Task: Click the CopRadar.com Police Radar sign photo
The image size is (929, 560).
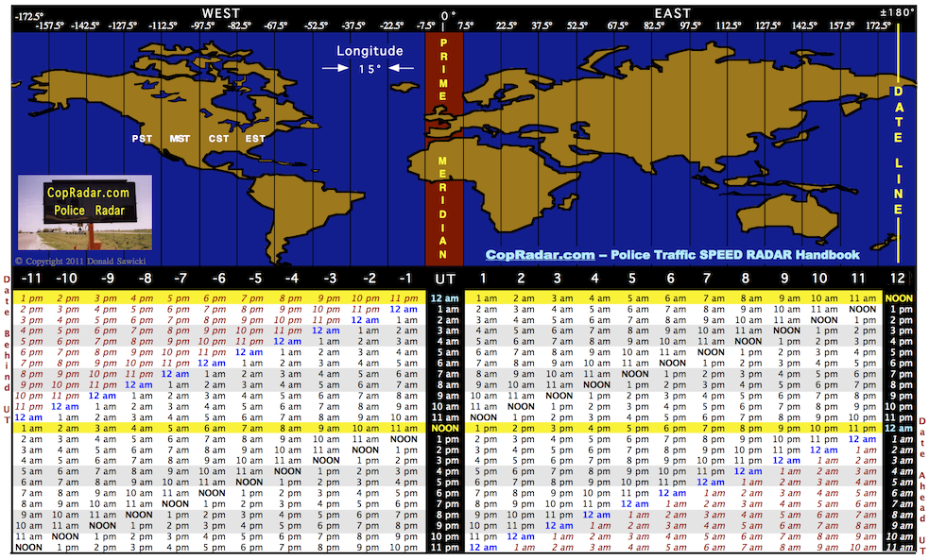Action: click(x=85, y=212)
